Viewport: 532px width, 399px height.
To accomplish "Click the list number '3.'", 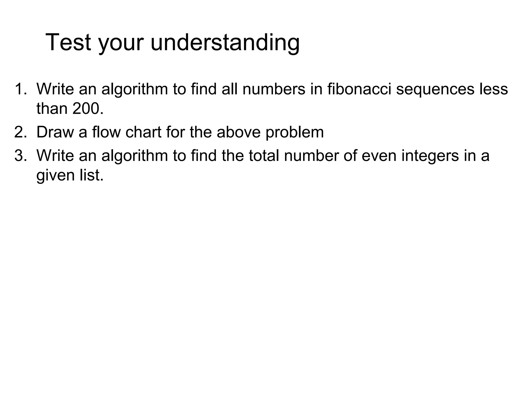I will [x=21, y=155].
